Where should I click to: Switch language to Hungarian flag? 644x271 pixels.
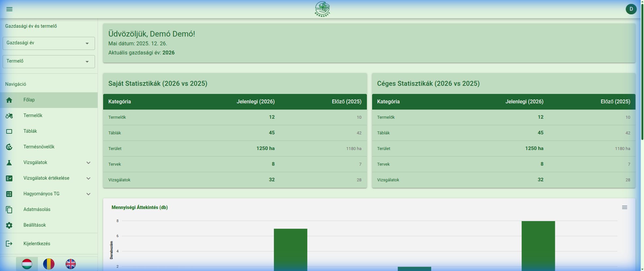tap(27, 264)
